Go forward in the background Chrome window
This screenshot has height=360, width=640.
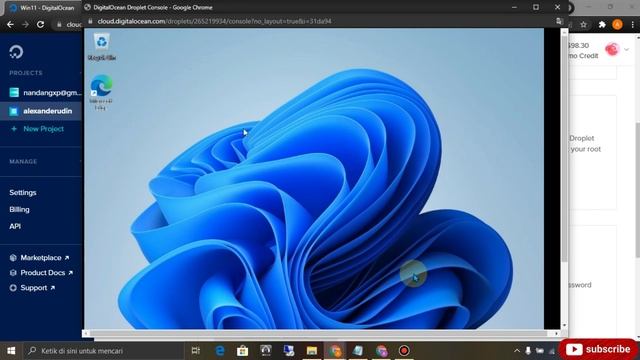(25, 24)
